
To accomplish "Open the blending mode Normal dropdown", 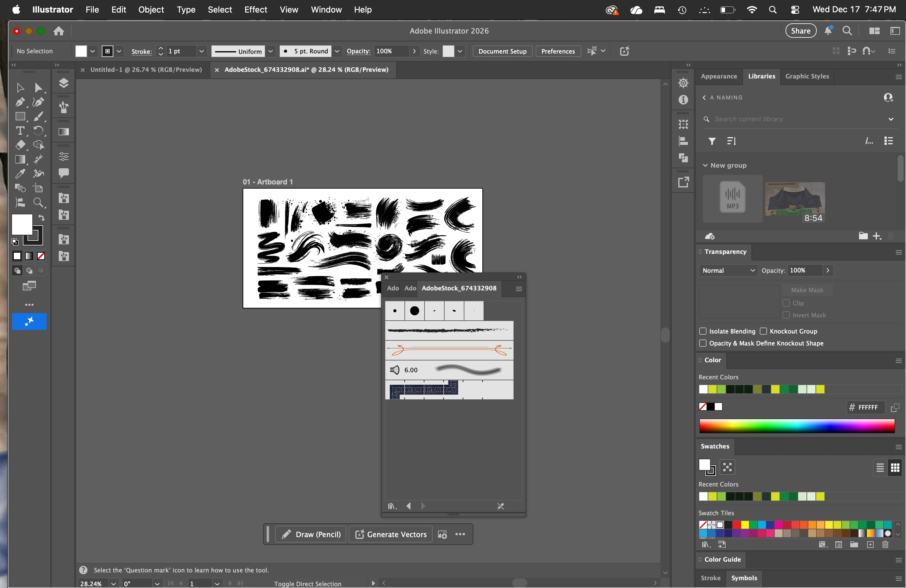I will coord(728,270).
